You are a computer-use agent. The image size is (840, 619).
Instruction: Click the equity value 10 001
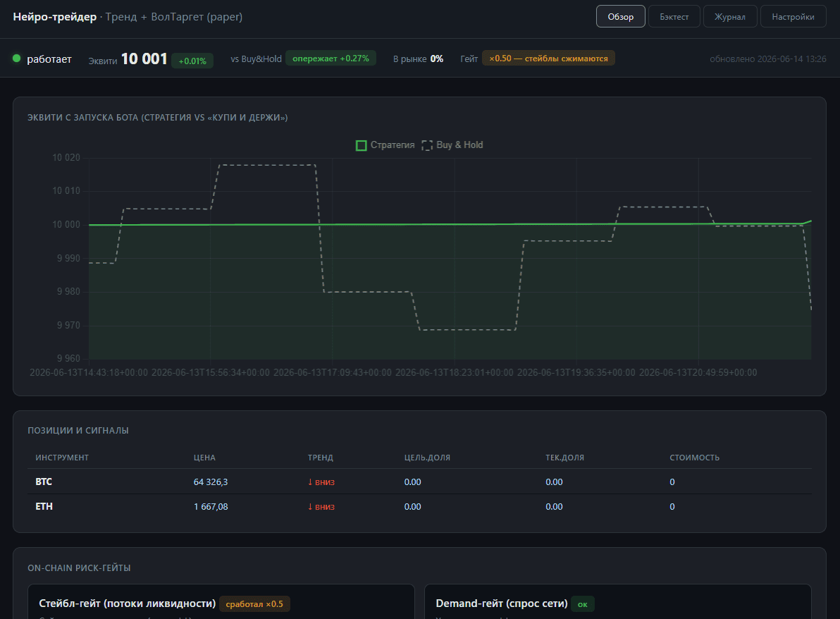click(x=144, y=59)
